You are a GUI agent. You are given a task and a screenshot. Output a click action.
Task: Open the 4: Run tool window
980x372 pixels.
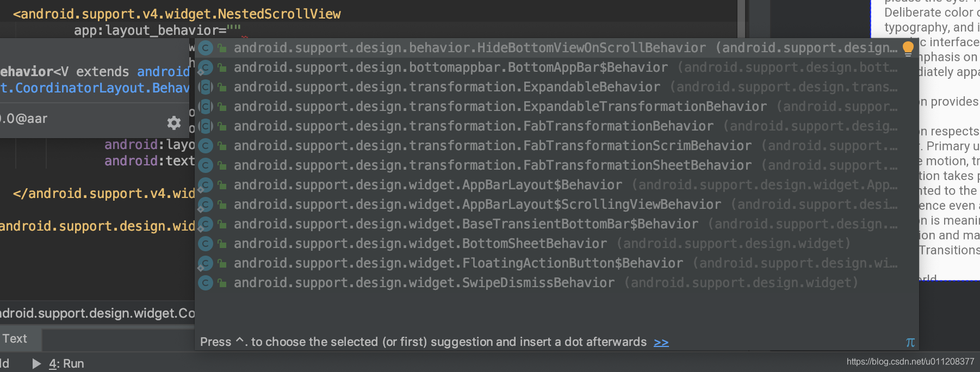tap(66, 363)
